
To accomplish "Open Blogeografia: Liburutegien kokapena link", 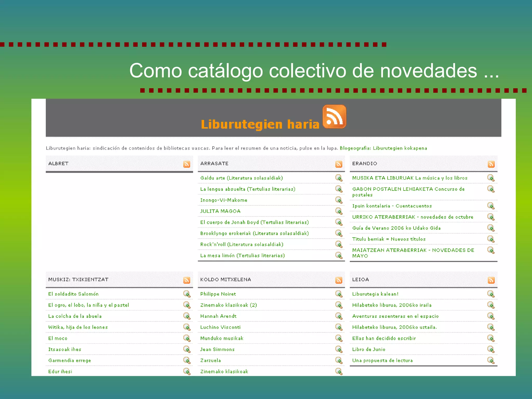I will click(383, 148).
